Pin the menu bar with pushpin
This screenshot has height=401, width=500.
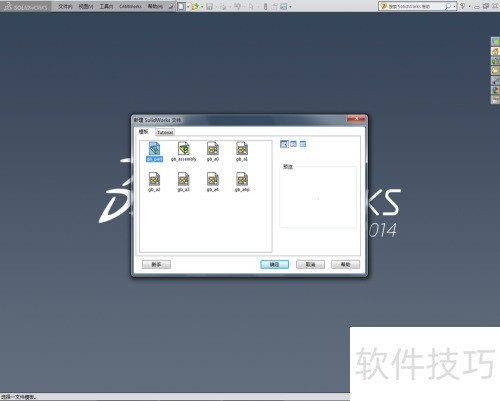click(x=171, y=6)
